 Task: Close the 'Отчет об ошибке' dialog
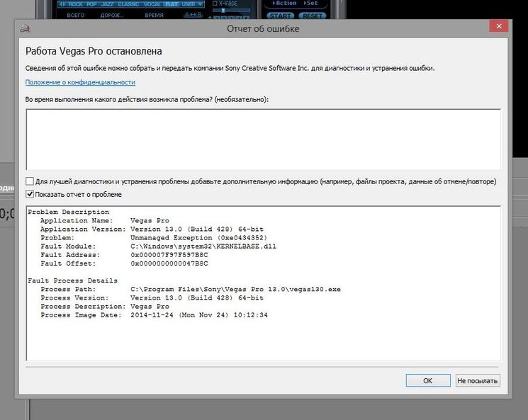click(499, 26)
